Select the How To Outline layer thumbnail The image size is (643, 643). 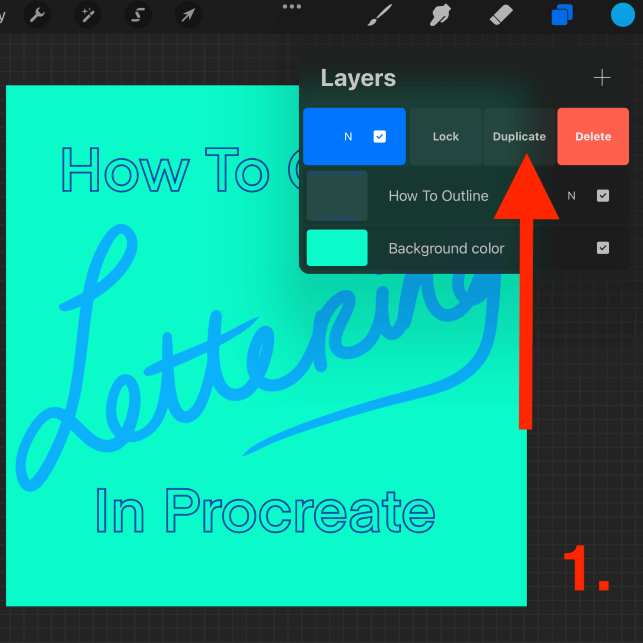[337, 196]
